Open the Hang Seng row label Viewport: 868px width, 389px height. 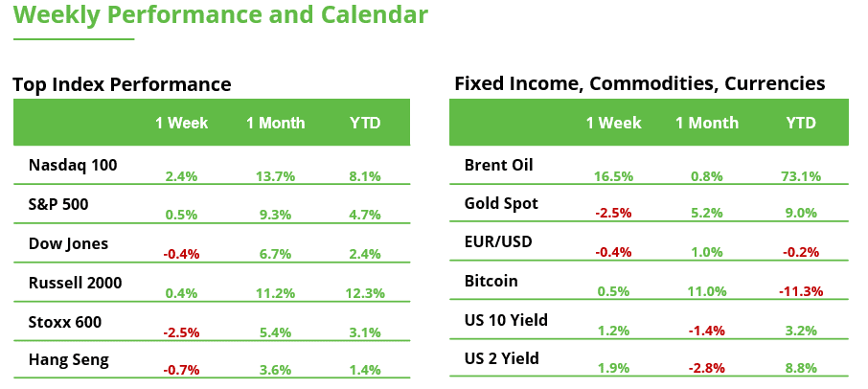pos(69,360)
